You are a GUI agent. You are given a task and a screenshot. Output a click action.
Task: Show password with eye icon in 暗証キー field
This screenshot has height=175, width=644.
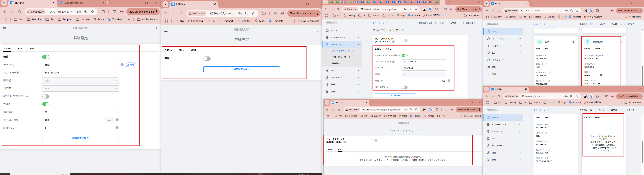pos(444,81)
